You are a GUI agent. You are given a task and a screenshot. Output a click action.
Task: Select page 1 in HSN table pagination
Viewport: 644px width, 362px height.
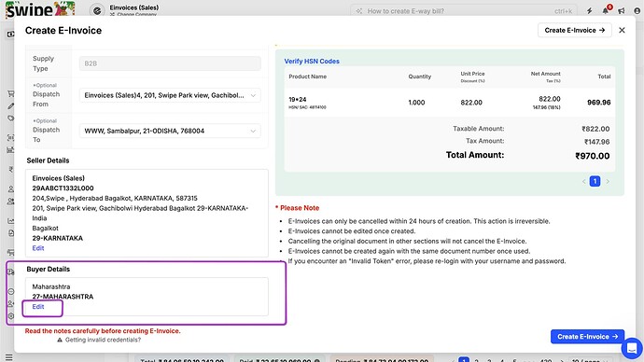pyautogui.click(x=595, y=181)
